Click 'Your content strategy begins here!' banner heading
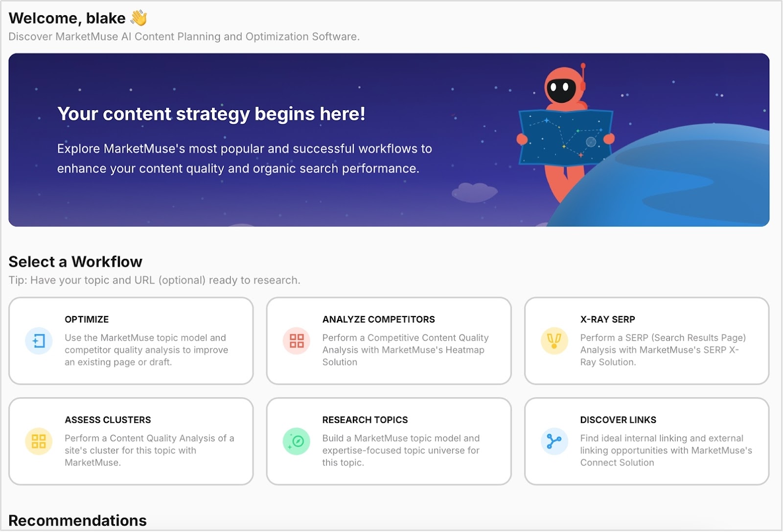 click(x=211, y=114)
